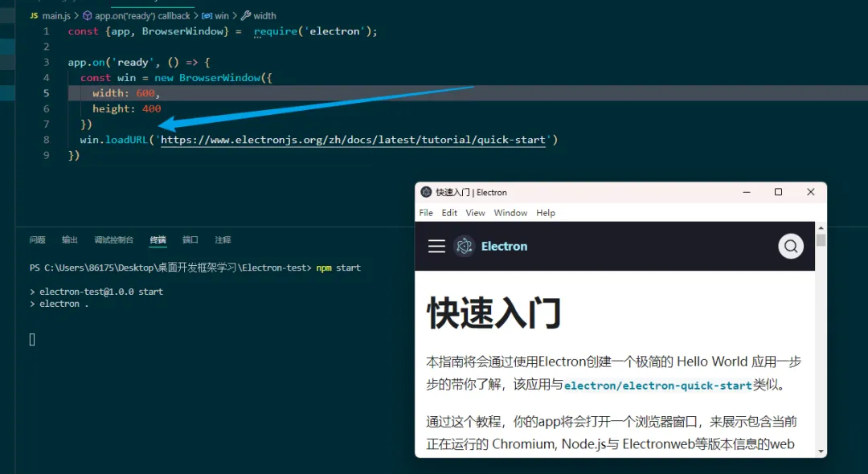Click require on line 1 of the code
The width and height of the screenshot is (868, 474).
point(275,31)
